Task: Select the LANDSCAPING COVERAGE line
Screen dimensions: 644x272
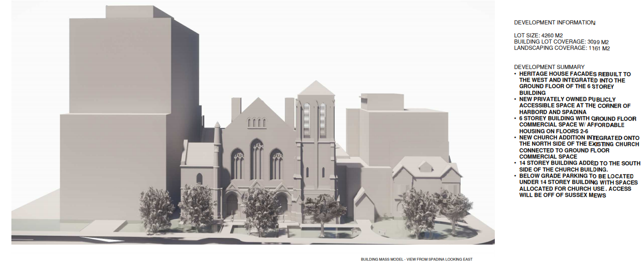Action: (562, 48)
